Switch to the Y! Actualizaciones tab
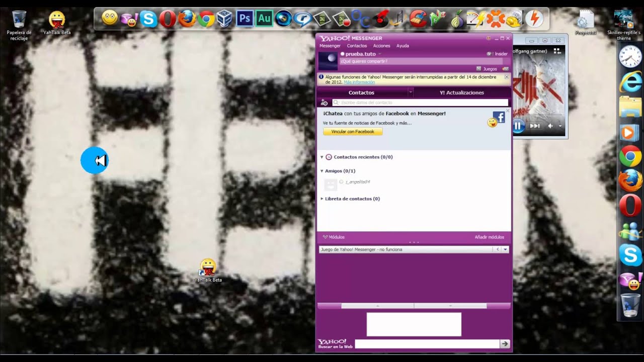 [x=462, y=93]
